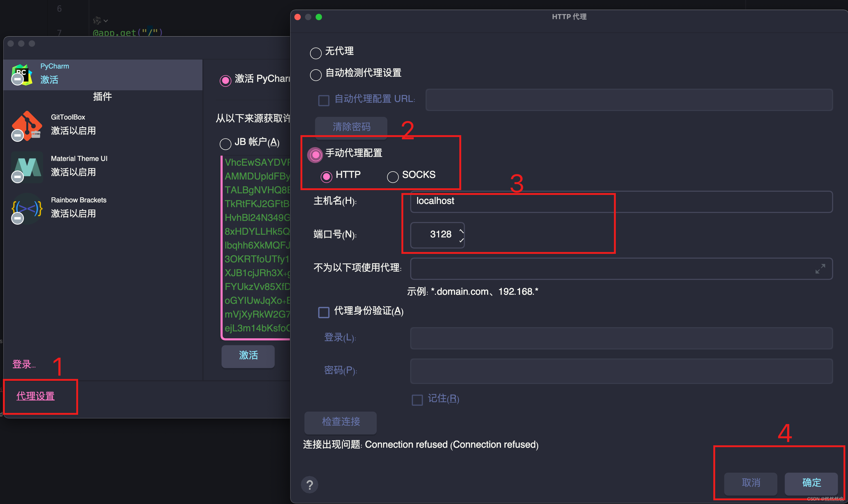This screenshot has width=848, height=504.
Task: Choose the SOCKS proxy type radio
Action: point(393,177)
